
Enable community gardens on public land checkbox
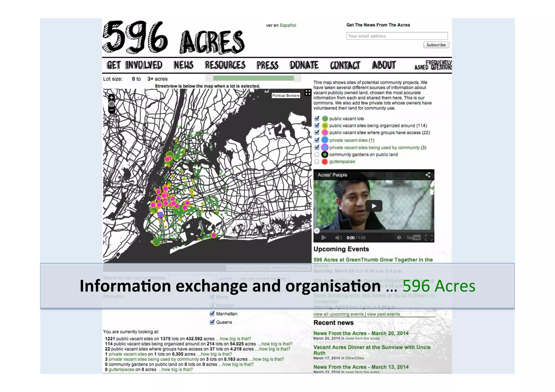click(317, 155)
